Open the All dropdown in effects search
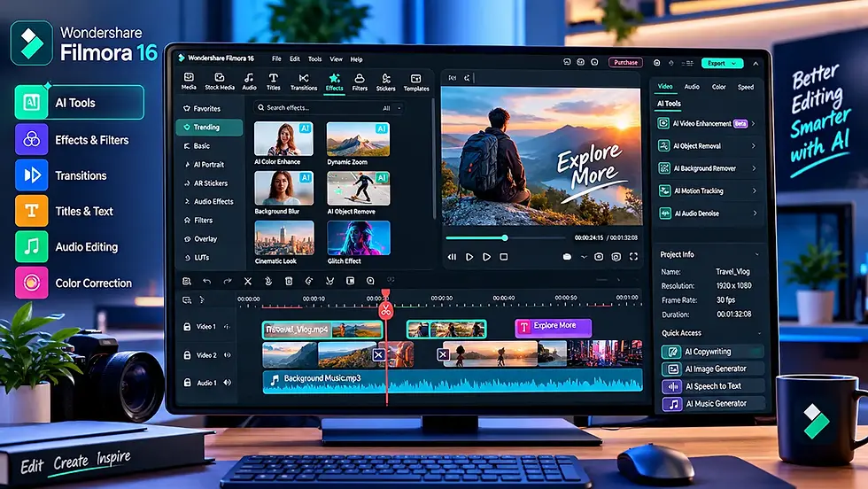This screenshot has width=868, height=489. (x=391, y=108)
